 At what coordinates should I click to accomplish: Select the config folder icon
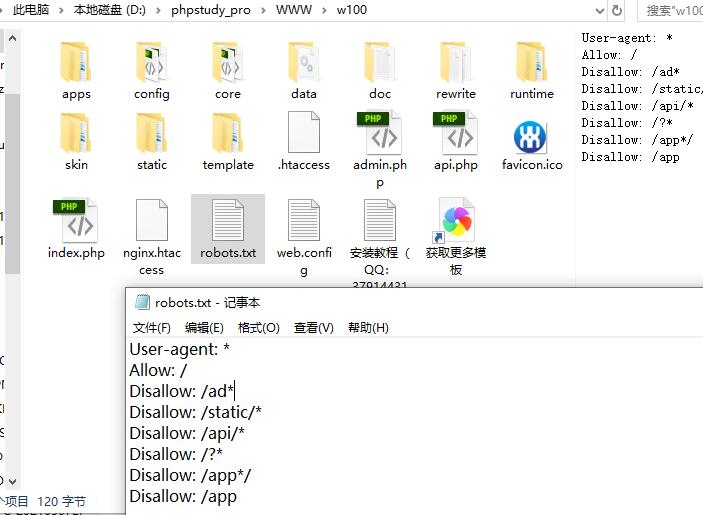tap(152, 64)
